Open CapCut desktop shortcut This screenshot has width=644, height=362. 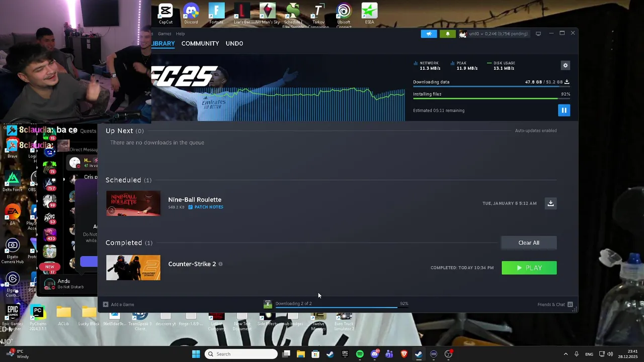tap(166, 14)
